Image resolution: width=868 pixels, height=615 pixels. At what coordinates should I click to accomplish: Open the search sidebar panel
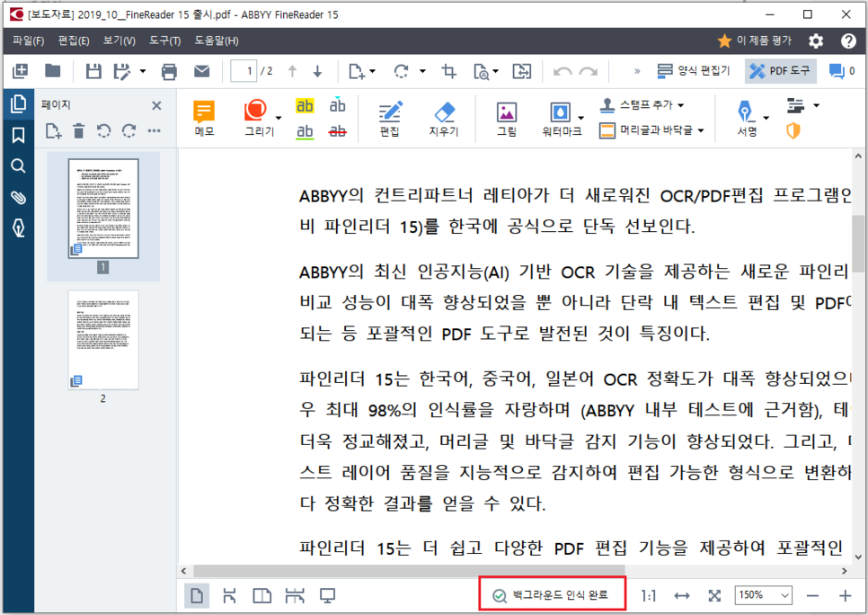coord(18,166)
